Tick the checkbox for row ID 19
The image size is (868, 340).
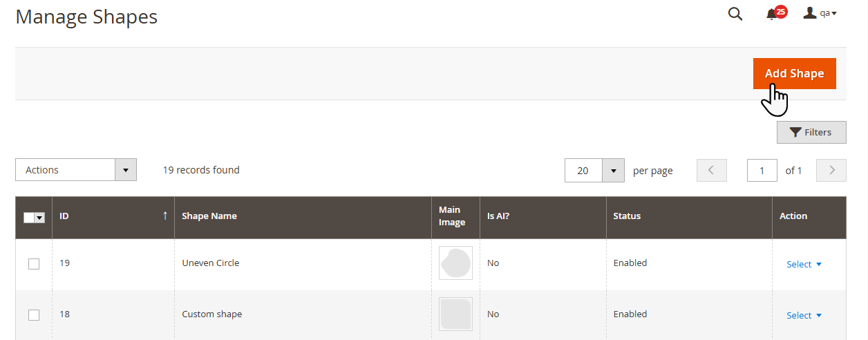[34, 264]
